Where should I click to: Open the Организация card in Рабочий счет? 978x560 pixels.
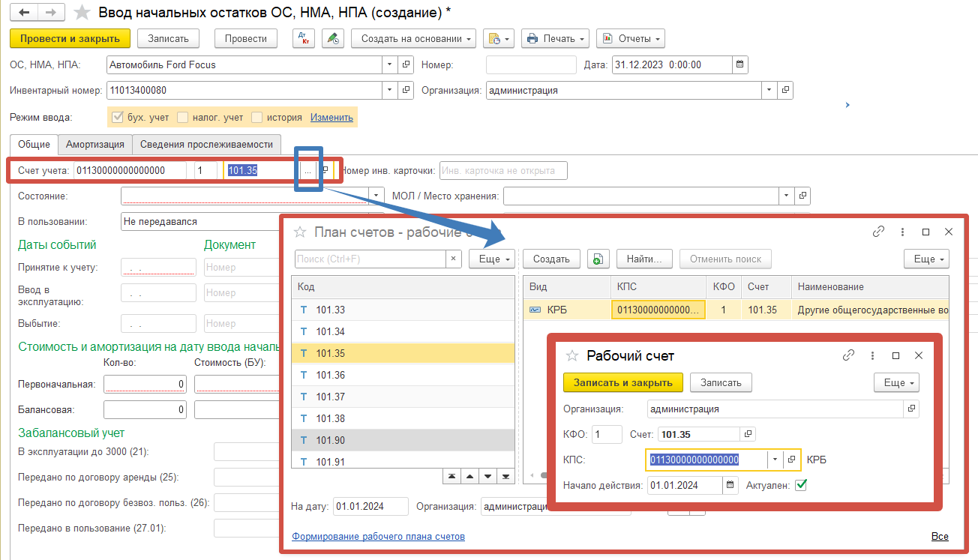click(911, 409)
